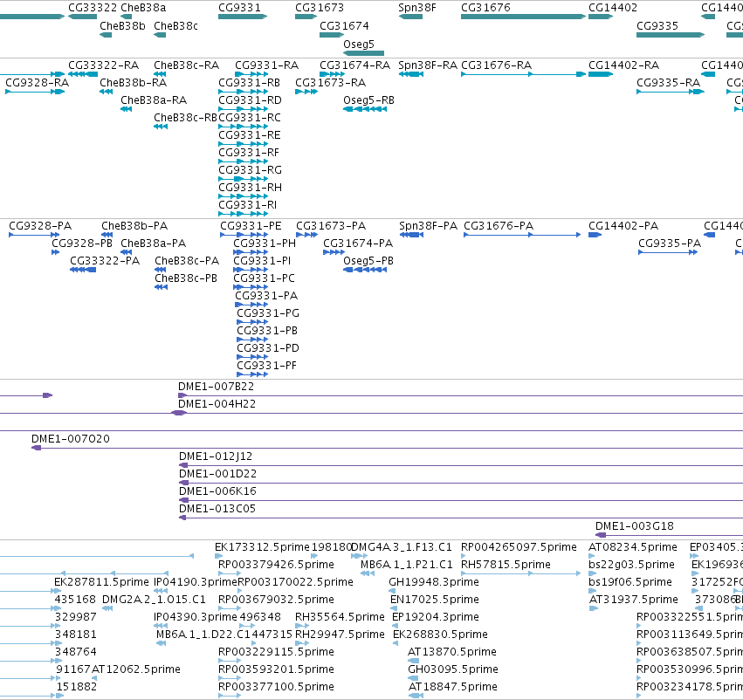
Task: Click the CG9328-PA protein label
Action: [40, 226]
